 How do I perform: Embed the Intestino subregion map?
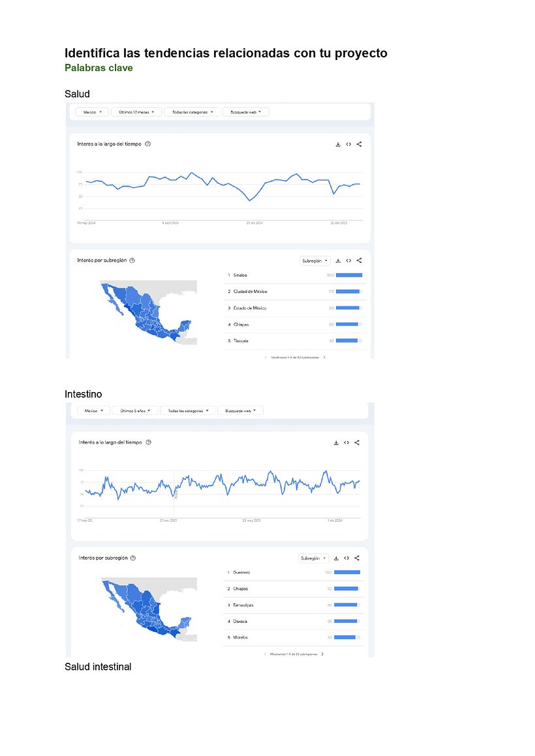tap(346, 558)
